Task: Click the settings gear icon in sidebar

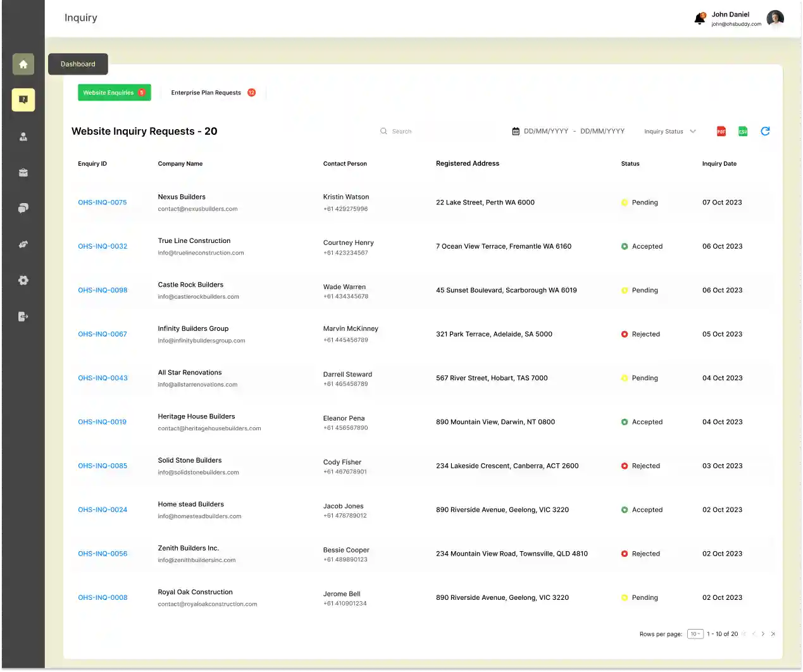Action: click(x=23, y=280)
